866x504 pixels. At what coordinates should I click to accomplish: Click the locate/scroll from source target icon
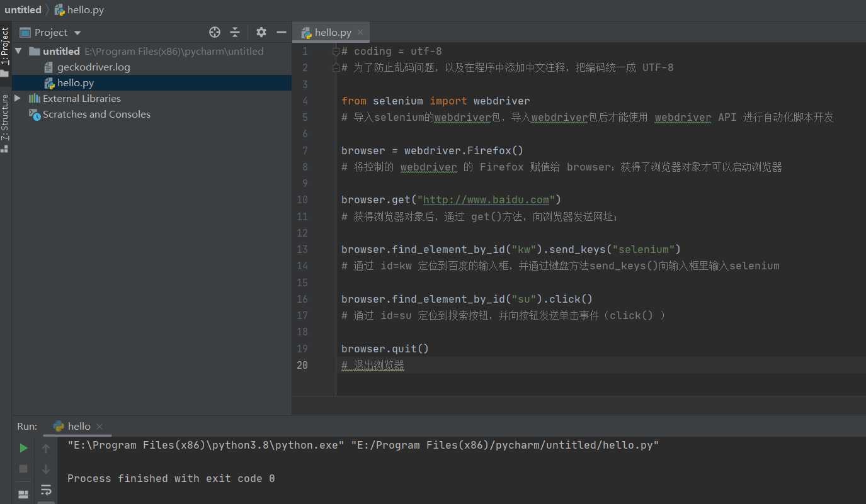click(215, 32)
